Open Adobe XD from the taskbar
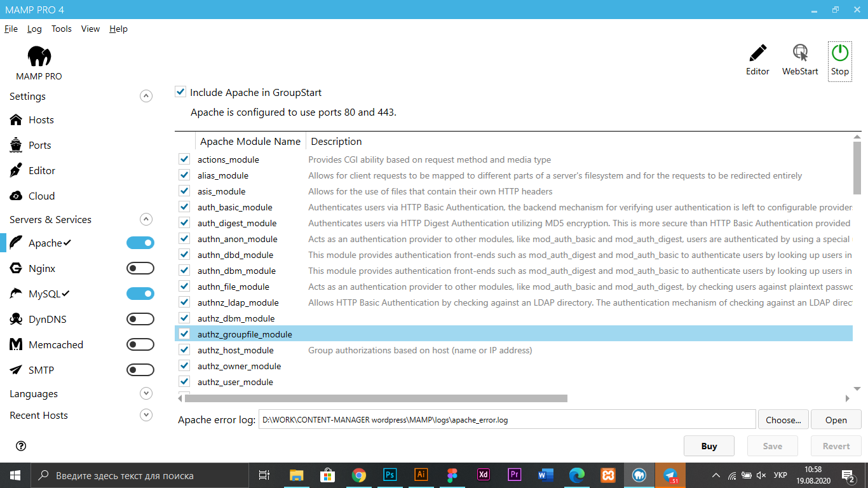This screenshot has height=488, width=868. click(484, 475)
